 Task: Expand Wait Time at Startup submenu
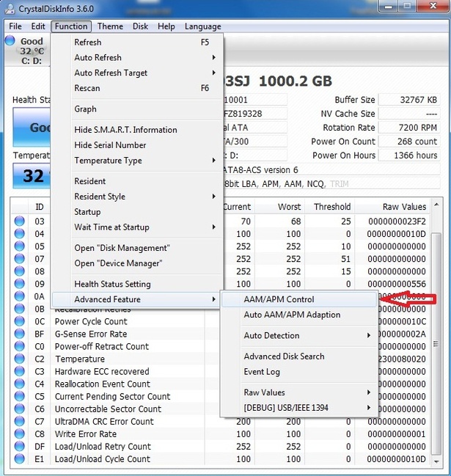(136, 227)
